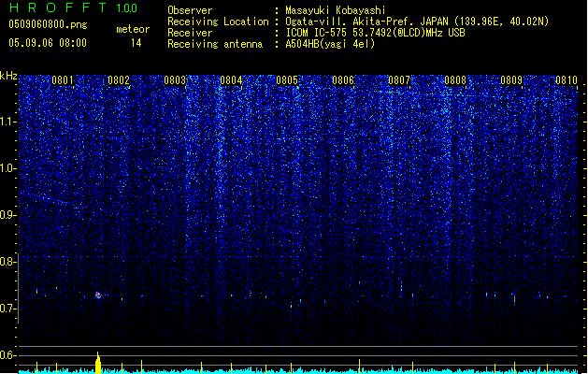Click the 0804 time marker
This screenshot has width=588, height=374.
click(x=231, y=80)
